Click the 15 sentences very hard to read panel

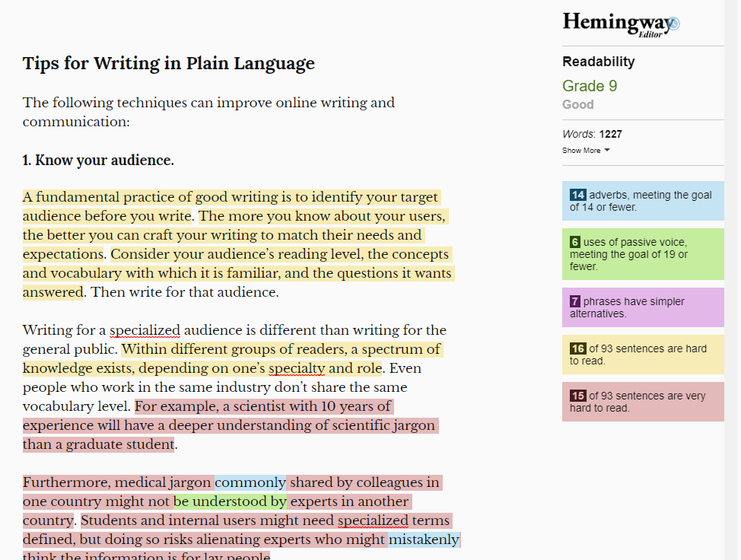tap(643, 402)
